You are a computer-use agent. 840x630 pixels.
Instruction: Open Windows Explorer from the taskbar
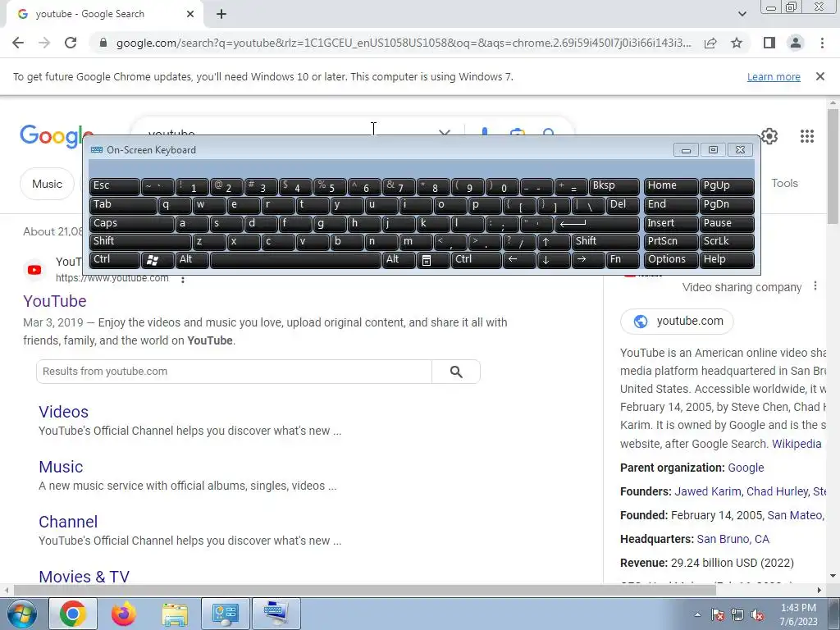point(175,614)
